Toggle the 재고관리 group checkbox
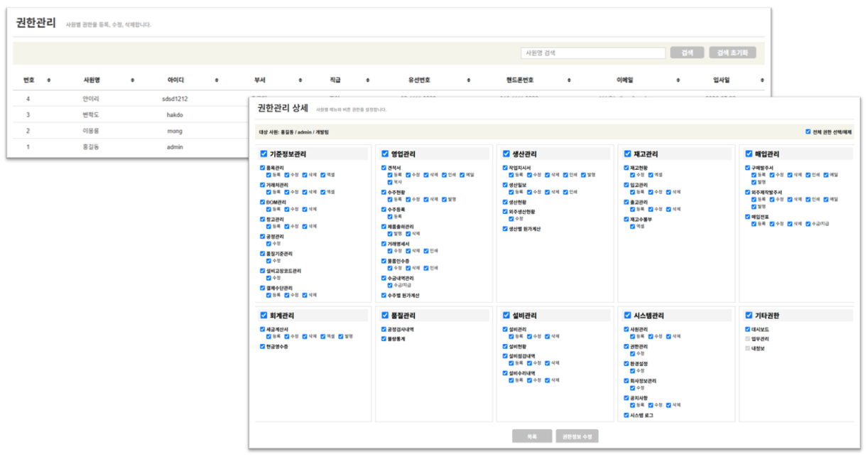Screen dimensions: 868x457 pos(627,154)
